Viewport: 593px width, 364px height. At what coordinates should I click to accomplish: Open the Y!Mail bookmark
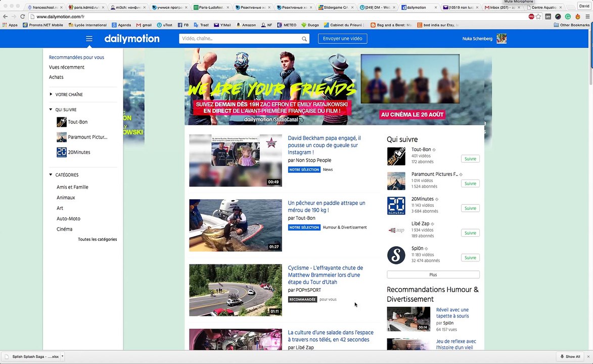[x=222, y=25]
